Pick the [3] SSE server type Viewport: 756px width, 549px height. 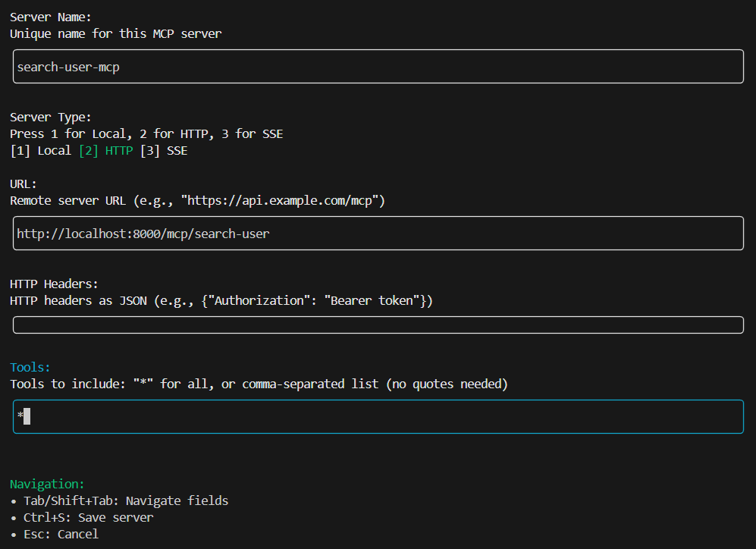click(164, 150)
